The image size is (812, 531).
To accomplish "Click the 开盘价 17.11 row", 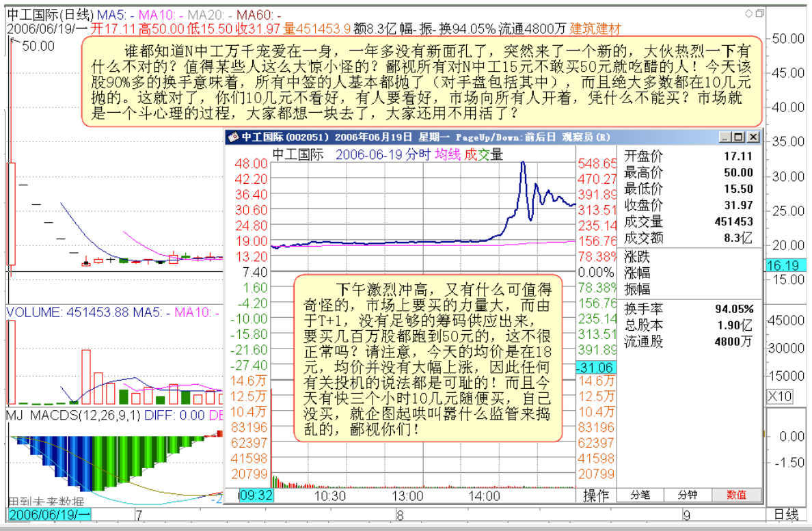I will (688, 156).
